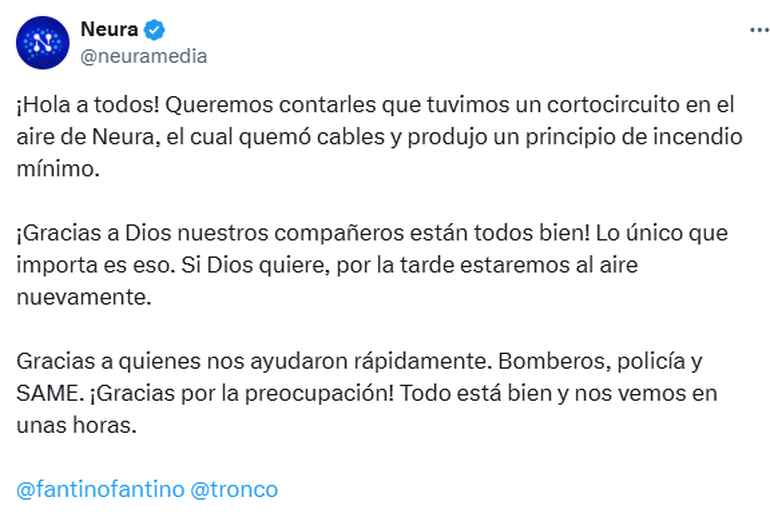Open the @fantinofantino mention
Image resolution: width=770 pixels, height=525 pixels.
click(x=100, y=490)
